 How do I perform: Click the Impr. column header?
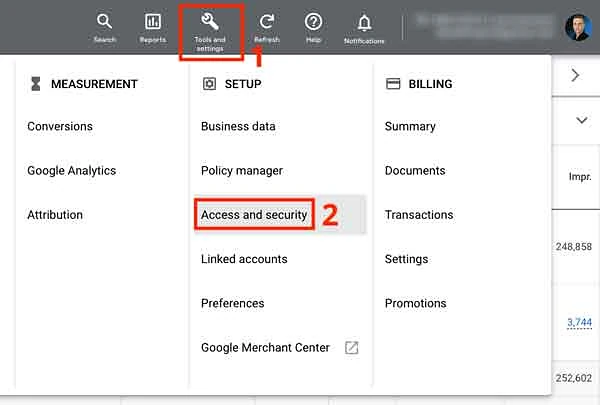click(x=580, y=176)
